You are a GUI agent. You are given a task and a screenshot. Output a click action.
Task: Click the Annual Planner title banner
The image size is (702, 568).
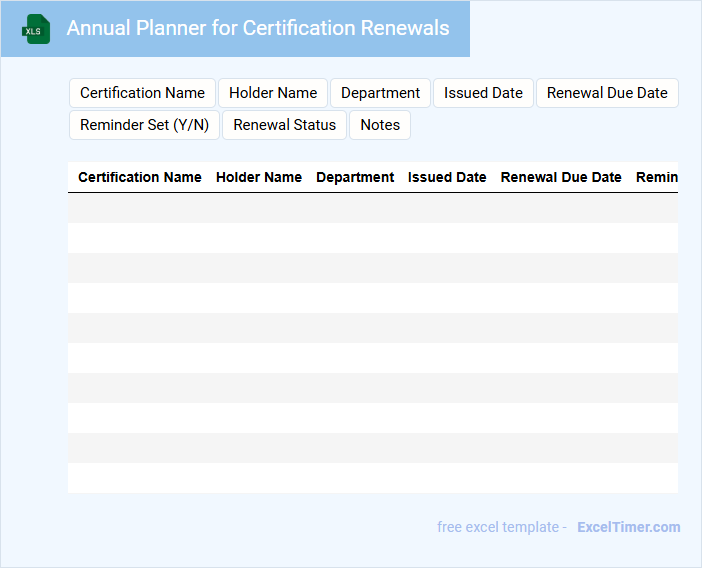(257, 28)
